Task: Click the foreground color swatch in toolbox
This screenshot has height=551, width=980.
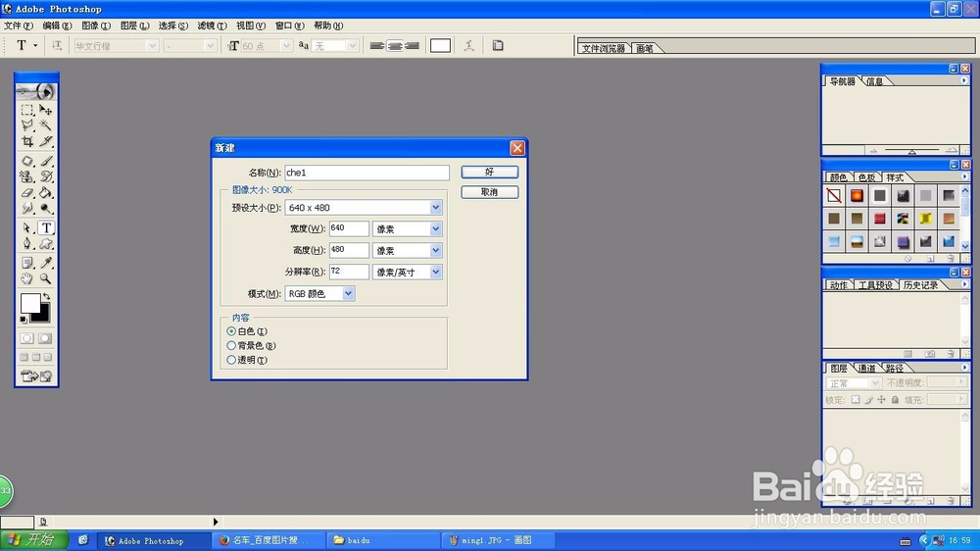Action: click(x=30, y=304)
